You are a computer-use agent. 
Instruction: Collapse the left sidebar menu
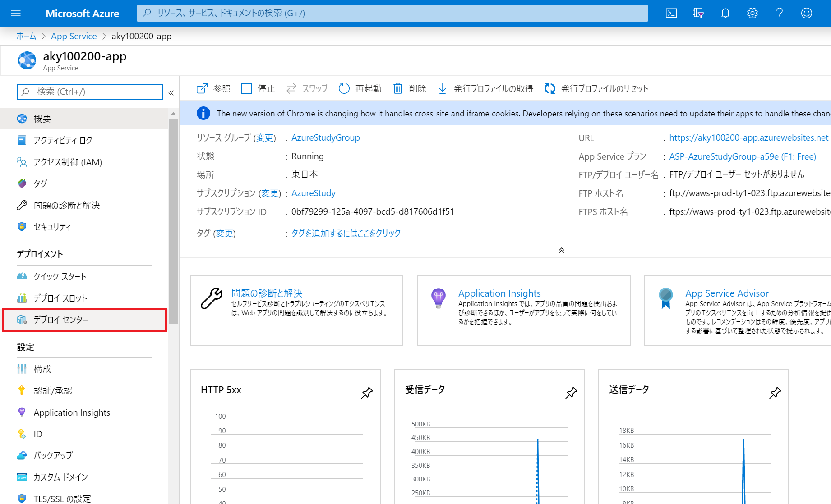click(171, 92)
